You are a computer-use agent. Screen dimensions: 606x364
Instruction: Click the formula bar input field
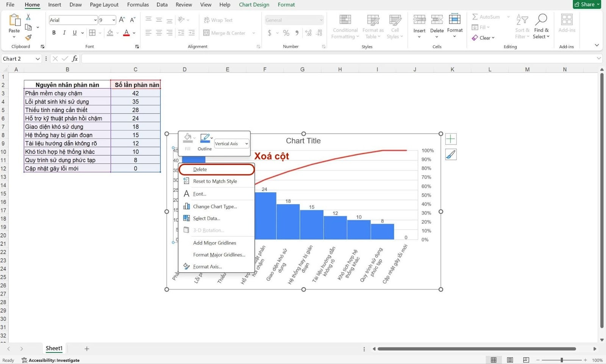(x=337, y=59)
